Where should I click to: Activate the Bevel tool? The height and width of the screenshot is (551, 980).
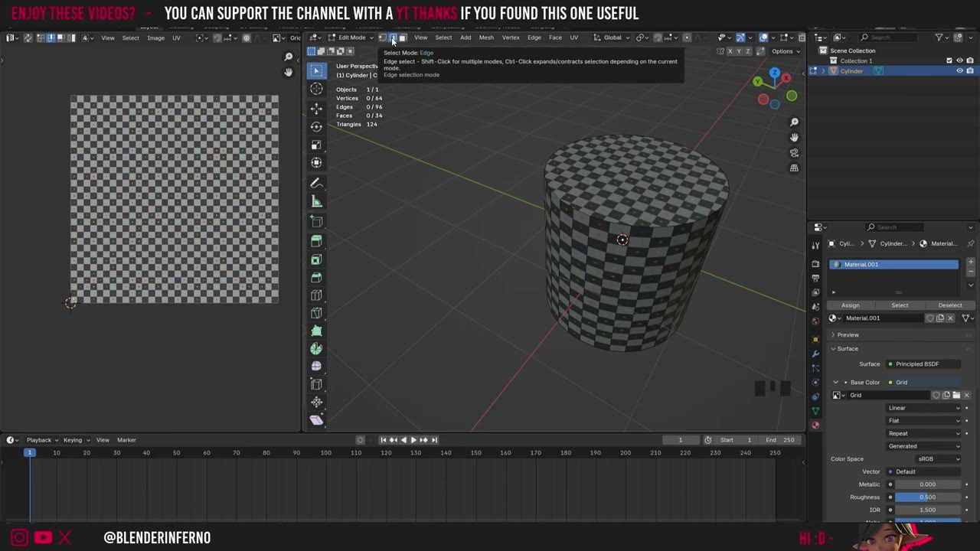coord(316,277)
